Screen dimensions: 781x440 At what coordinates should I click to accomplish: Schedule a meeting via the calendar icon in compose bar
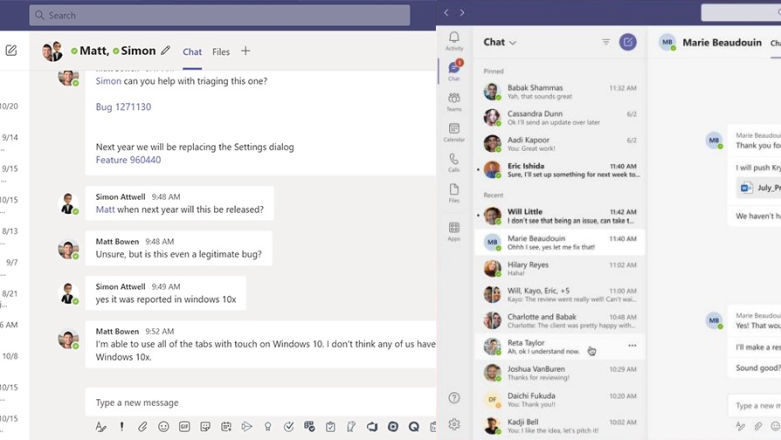pos(226,427)
